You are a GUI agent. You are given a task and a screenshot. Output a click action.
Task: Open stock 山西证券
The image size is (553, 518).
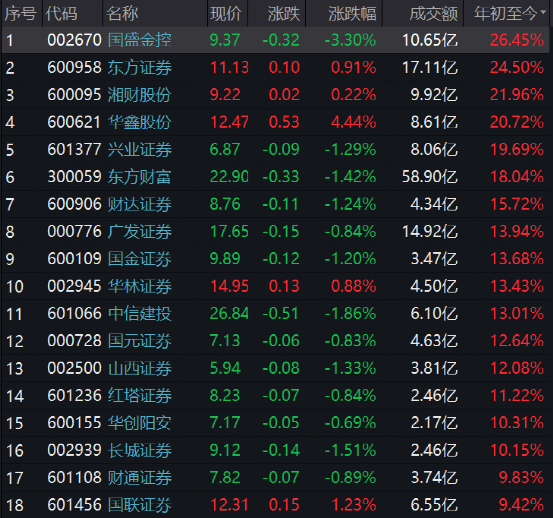[140, 368]
